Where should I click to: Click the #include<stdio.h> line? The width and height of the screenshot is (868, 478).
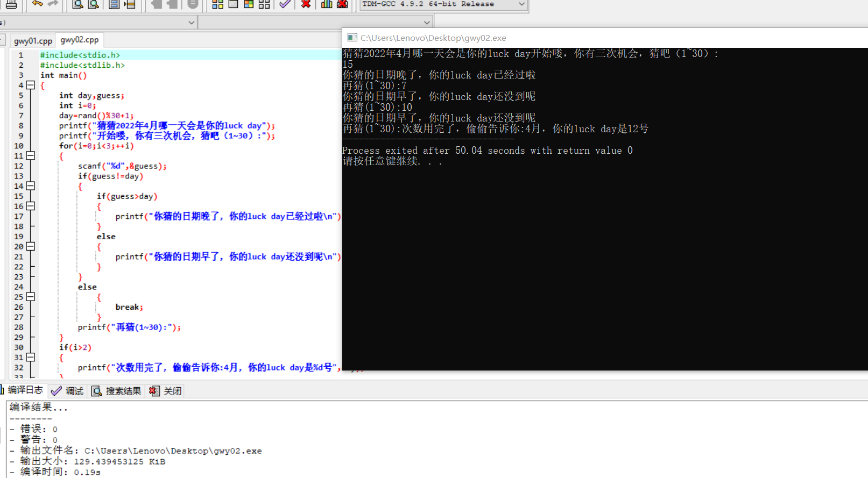80,55
